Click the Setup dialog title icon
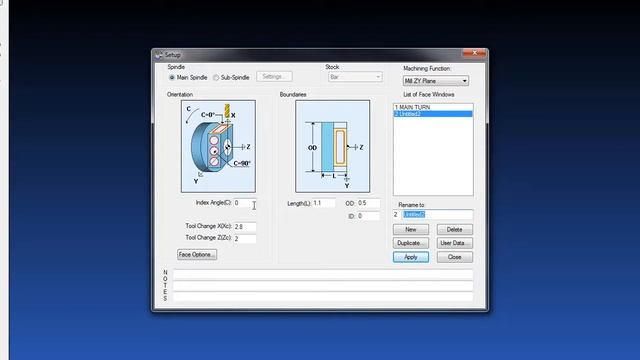Viewport: 640px width, 360px height. 159,55
